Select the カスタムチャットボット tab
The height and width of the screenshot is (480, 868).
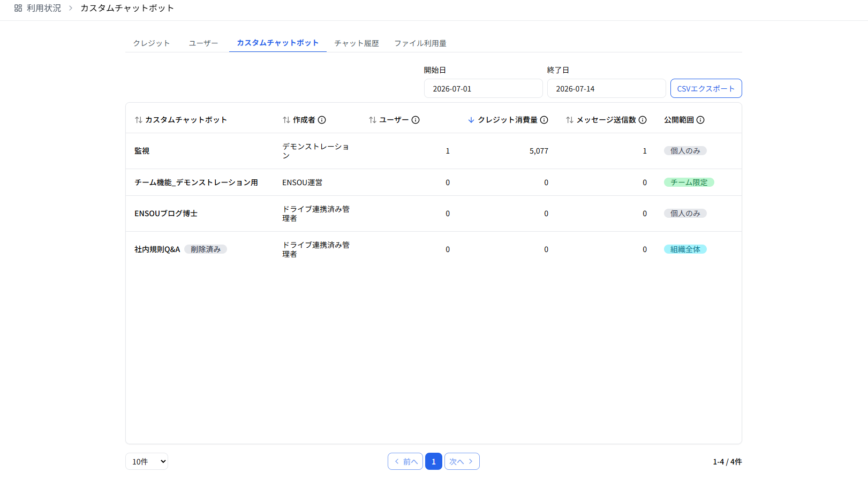point(278,43)
